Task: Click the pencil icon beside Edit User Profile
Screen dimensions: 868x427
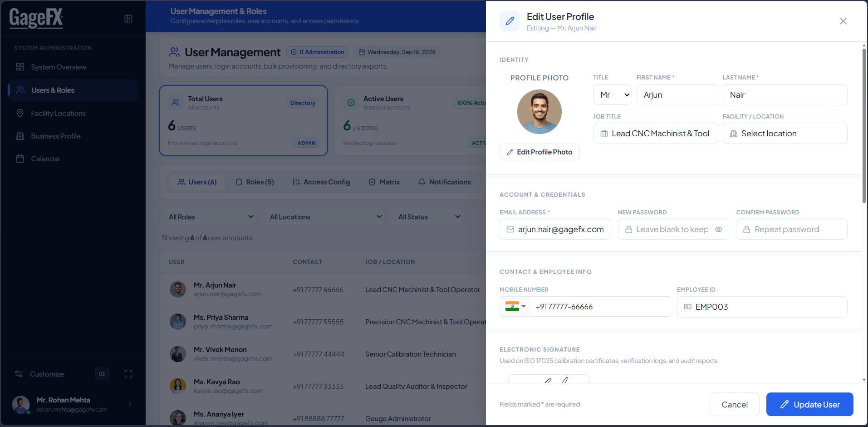Action: tap(510, 21)
